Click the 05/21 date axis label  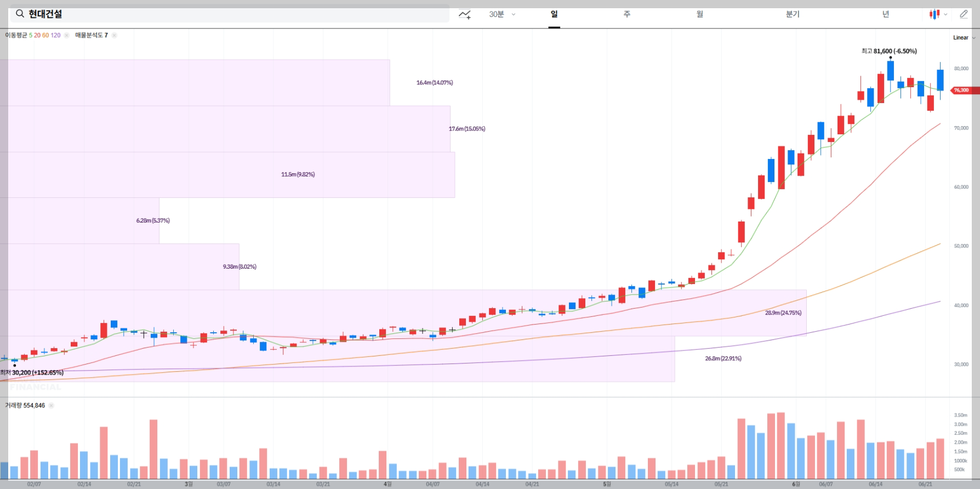[x=721, y=484]
